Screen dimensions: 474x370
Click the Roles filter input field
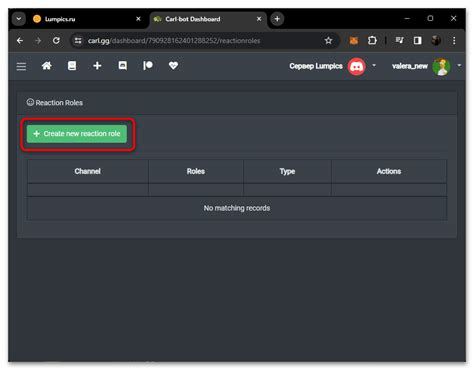[196, 190]
